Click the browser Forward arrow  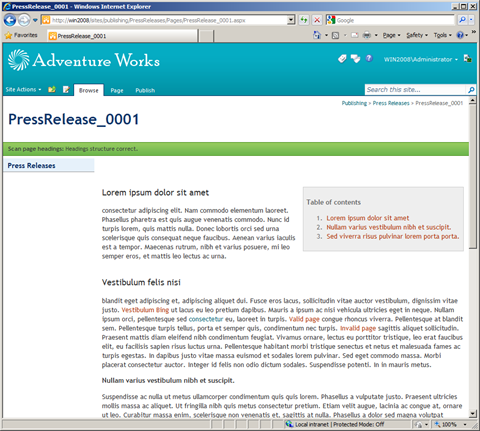[x=24, y=20]
